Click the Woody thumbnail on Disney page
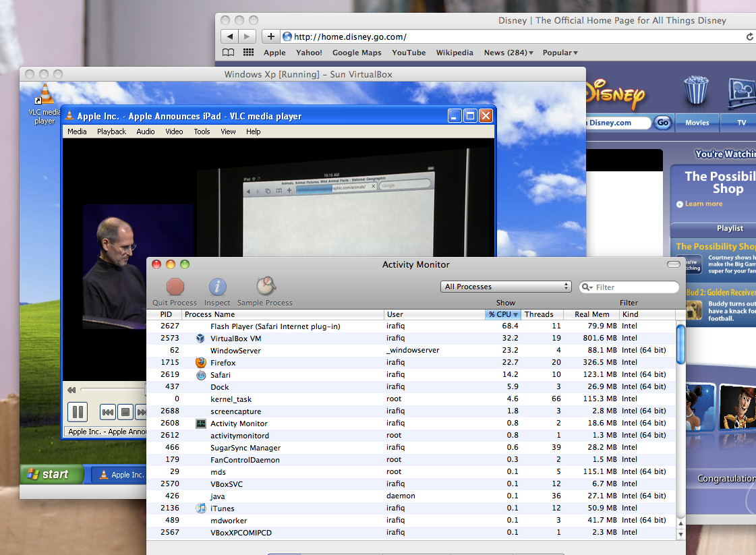The height and width of the screenshot is (555, 756). (x=738, y=407)
